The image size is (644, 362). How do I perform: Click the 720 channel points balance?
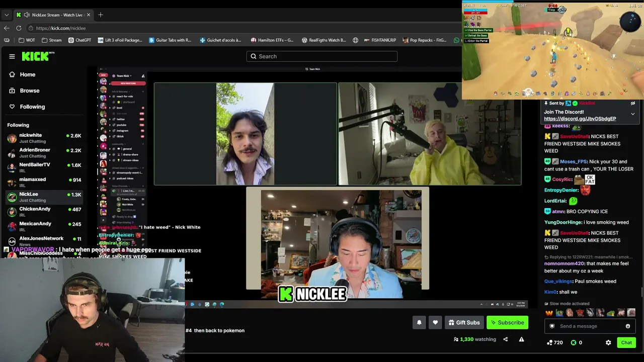pos(554,343)
